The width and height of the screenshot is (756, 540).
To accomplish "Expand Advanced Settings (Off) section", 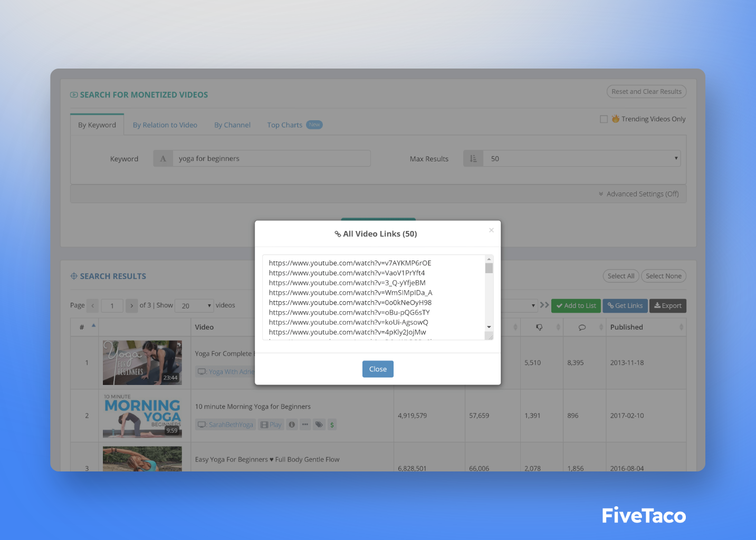I will 639,194.
